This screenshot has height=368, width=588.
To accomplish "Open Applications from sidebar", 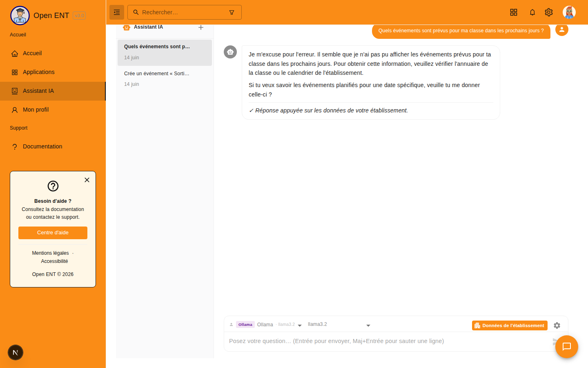I will point(53,72).
